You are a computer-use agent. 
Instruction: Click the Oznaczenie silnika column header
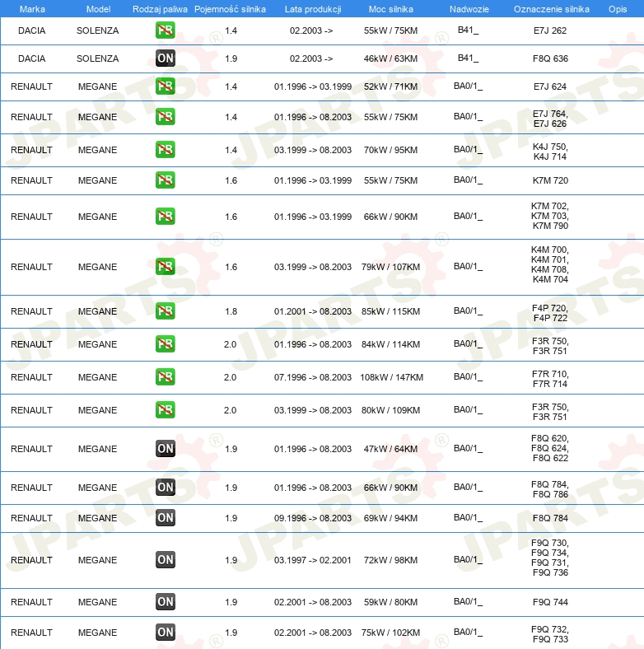click(550, 8)
